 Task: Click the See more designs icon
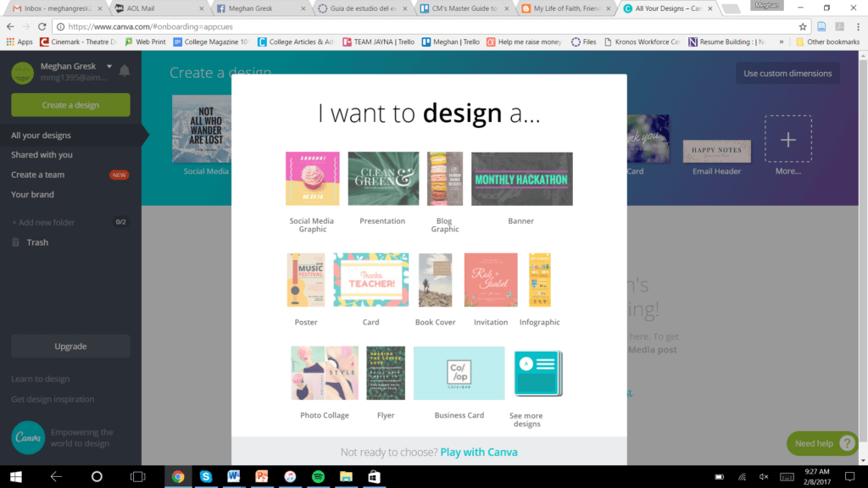pos(538,373)
